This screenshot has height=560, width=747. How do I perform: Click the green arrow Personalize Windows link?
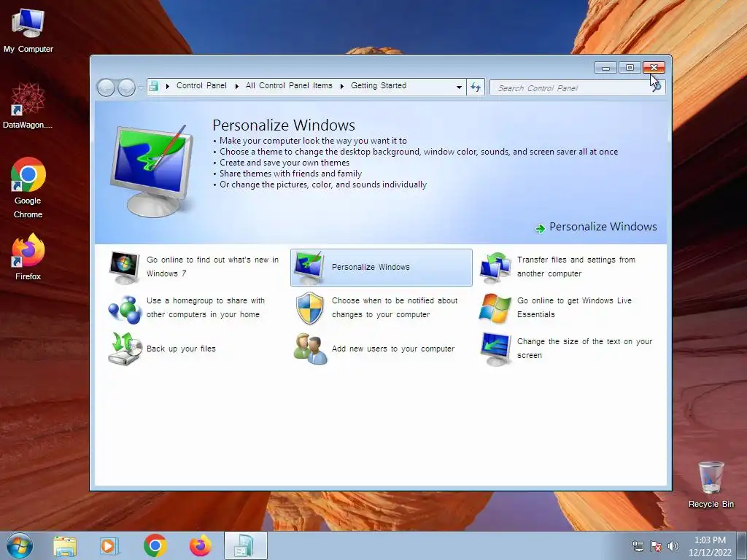point(596,227)
